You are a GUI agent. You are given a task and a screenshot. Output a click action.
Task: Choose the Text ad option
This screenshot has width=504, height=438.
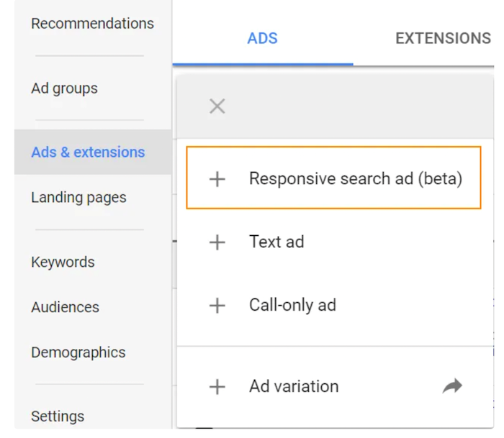[x=276, y=242]
